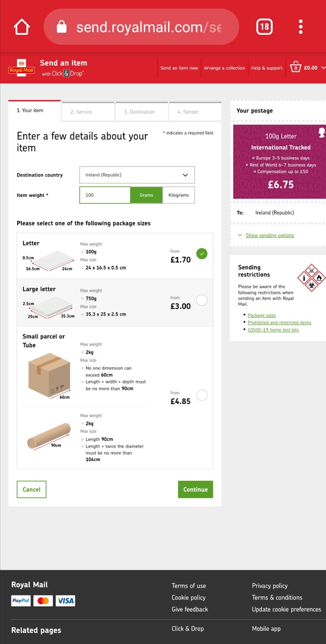Click the PayPal payment icon
Image resolution: width=326 pixels, height=644 pixels.
pos(21,601)
